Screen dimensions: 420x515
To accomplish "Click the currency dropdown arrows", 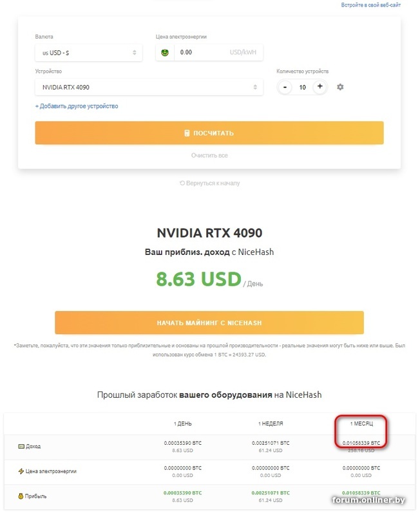I will (x=134, y=53).
